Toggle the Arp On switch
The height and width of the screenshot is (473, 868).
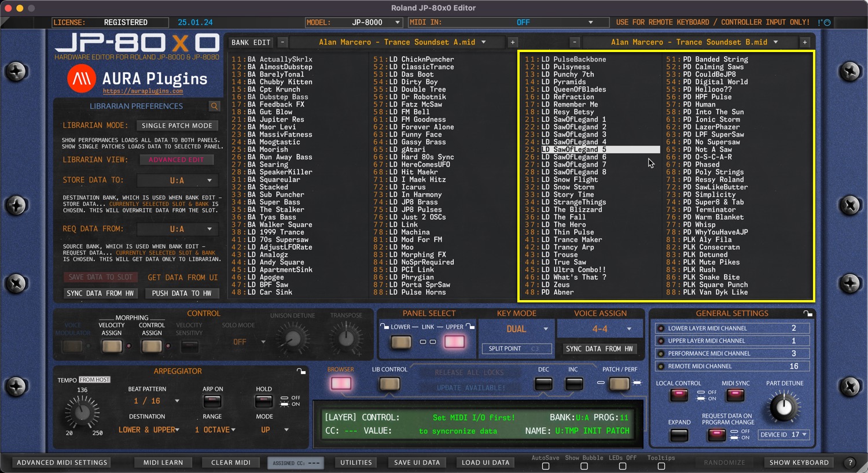pyautogui.click(x=212, y=401)
